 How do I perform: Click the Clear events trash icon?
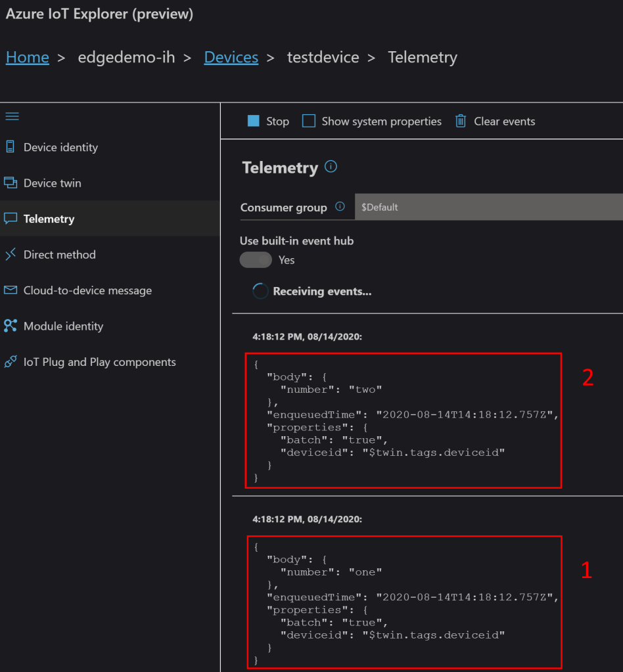(461, 121)
